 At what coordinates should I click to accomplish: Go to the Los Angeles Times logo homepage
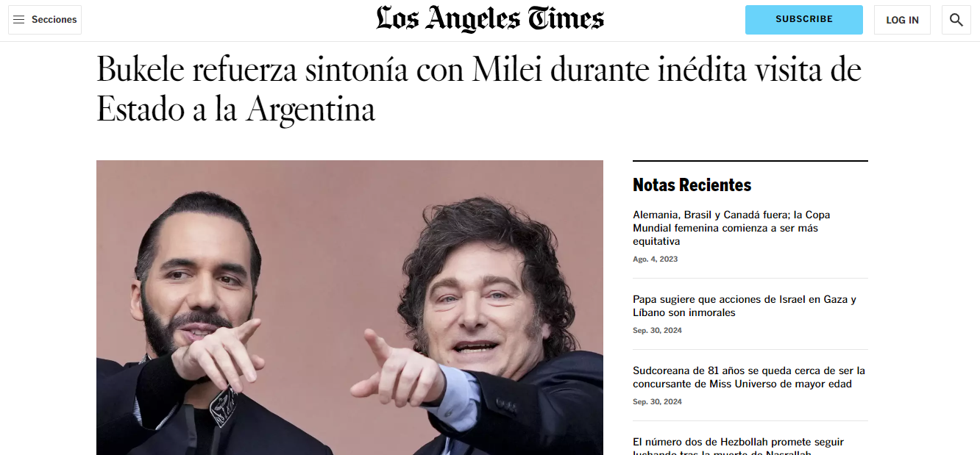pyautogui.click(x=490, y=20)
